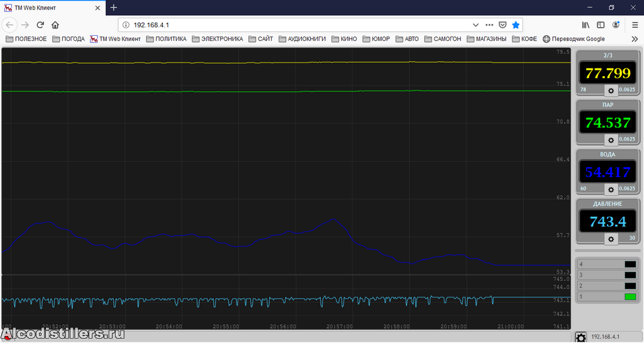
Task: Toggle output channel 3 indicator
Action: [630, 275]
